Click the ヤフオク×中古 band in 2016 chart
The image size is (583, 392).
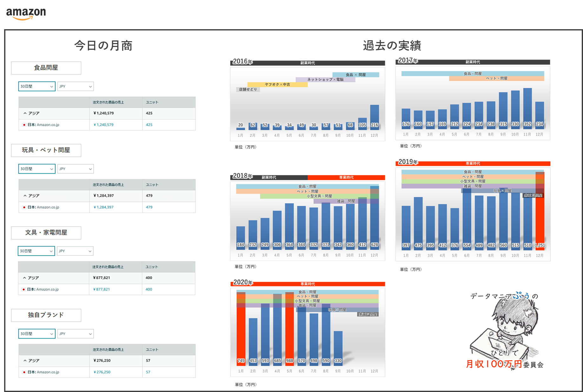277,85
